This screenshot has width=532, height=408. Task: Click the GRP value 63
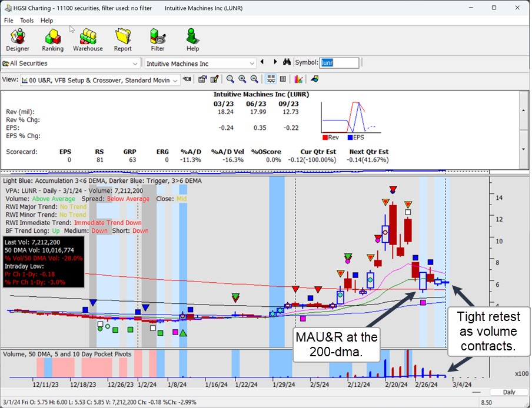[x=132, y=160]
